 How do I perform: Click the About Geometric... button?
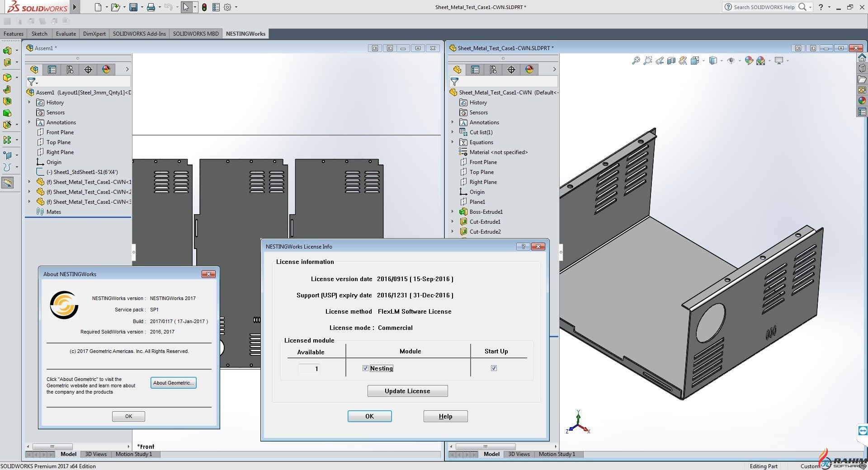click(174, 383)
